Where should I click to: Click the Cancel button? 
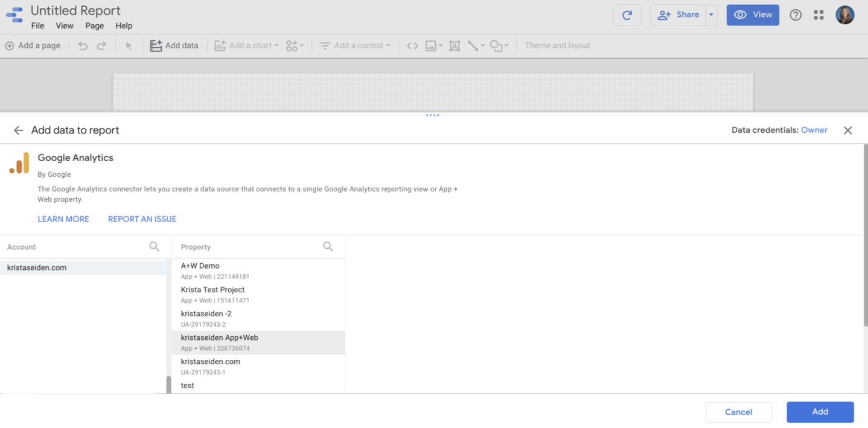tap(738, 412)
